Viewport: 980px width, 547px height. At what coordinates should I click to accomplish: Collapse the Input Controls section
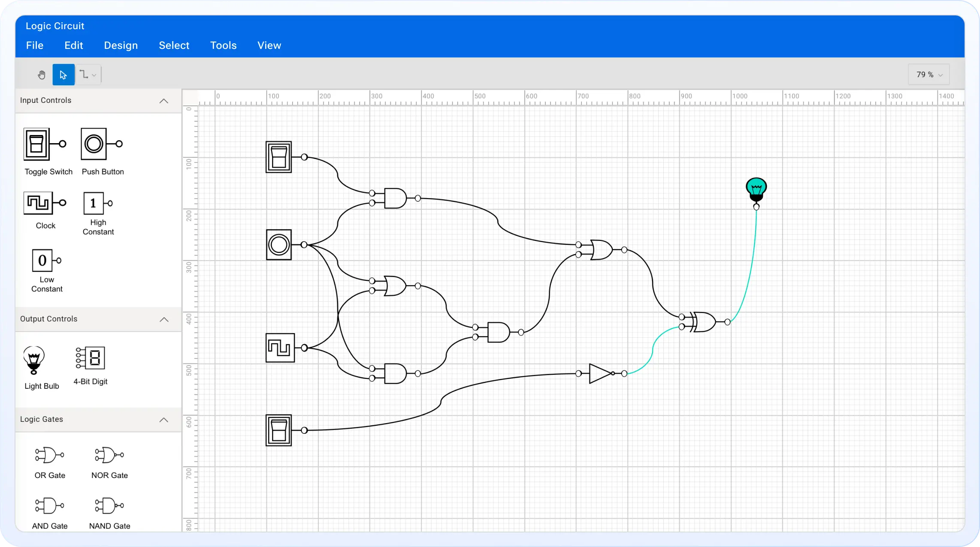tap(163, 101)
